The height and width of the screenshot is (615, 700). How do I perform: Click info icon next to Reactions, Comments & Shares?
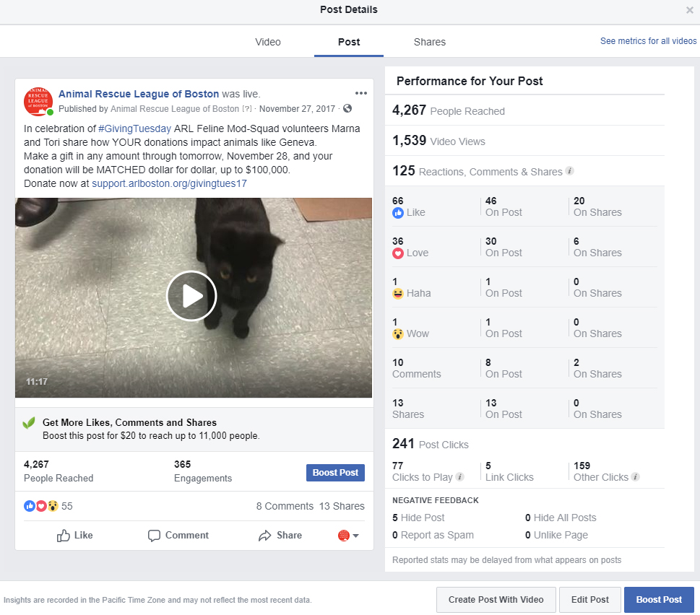[x=570, y=171]
